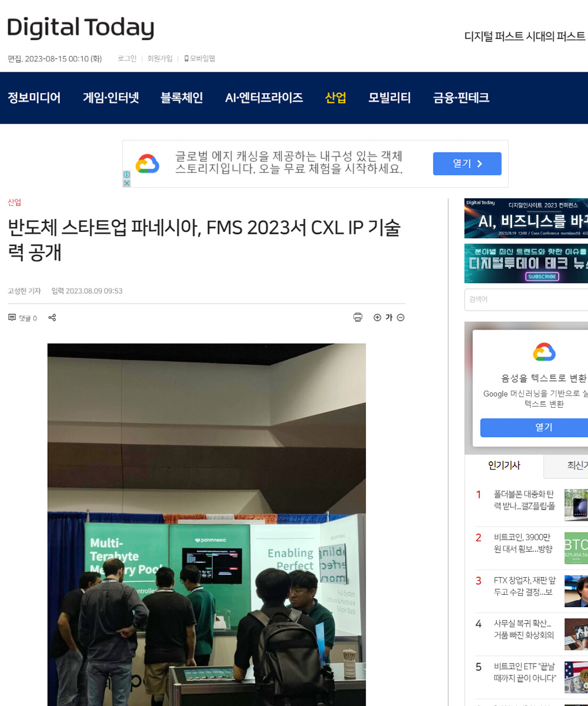Select the 산업 menu item

pos(336,98)
